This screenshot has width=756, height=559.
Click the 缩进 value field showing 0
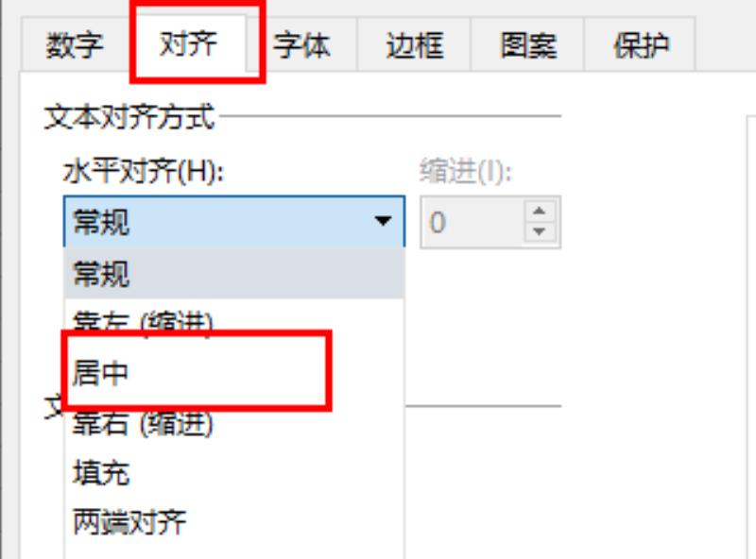(x=472, y=222)
